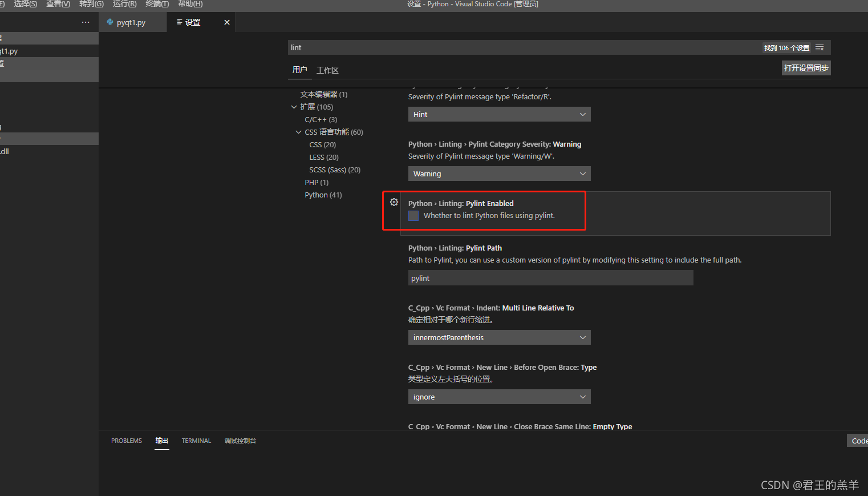Screen dimensions: 868x496
Task: Select SCSS (Sass) (20) tree entry
Action: click(335, 170)
